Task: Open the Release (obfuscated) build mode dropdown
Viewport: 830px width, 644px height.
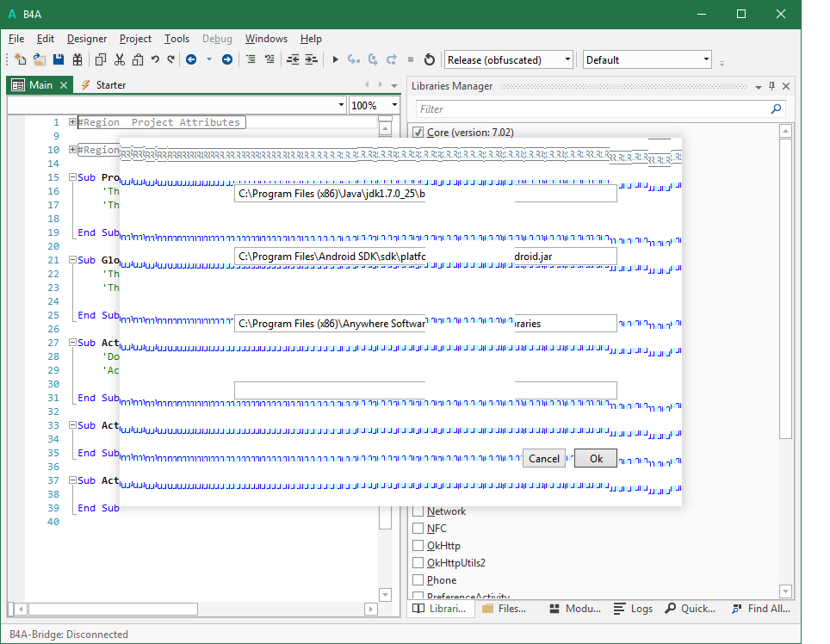Action: [509, 59]
